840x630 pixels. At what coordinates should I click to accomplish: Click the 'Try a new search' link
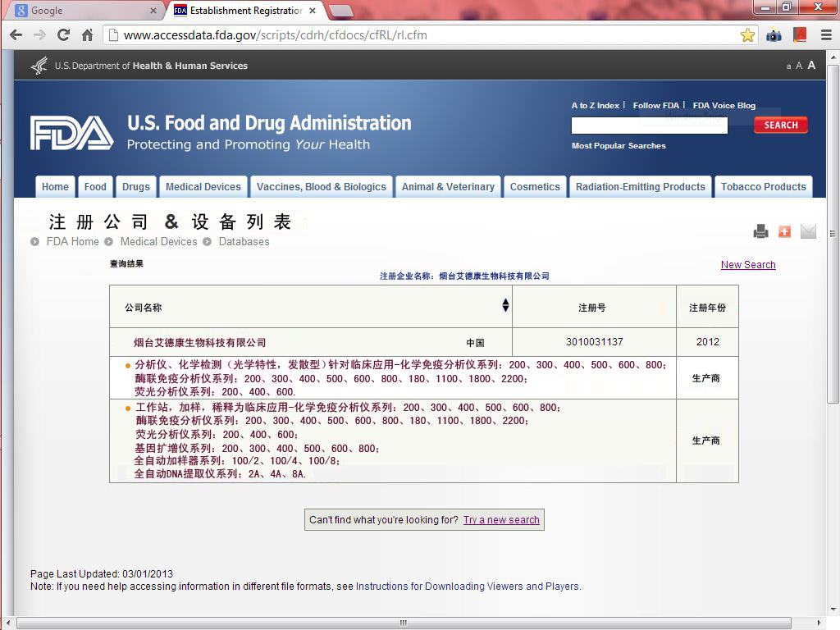pos(501,520)
